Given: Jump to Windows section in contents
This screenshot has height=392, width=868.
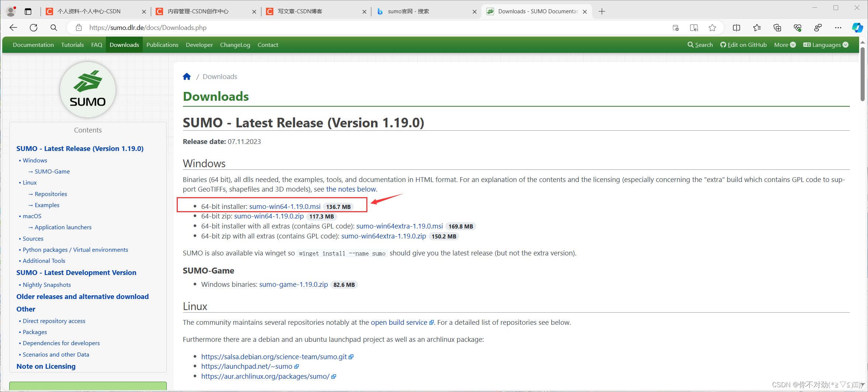Looking at the screenshot, I should click(35, 161).
